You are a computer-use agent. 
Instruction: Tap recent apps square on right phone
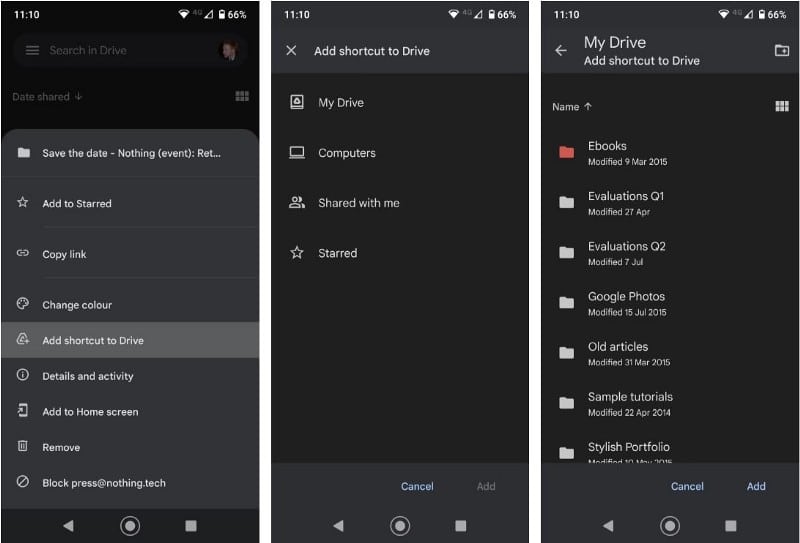pos(730,526)
